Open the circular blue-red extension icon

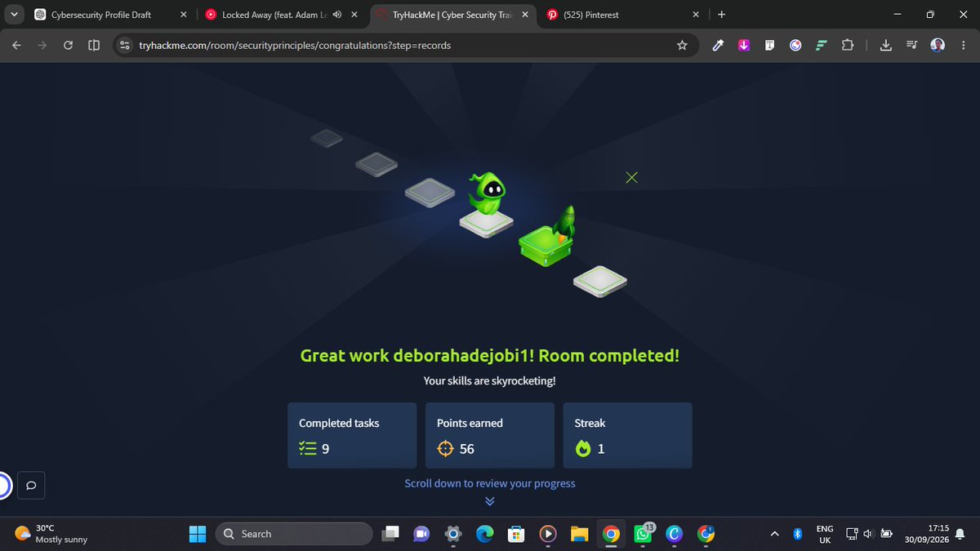(795, 46)
